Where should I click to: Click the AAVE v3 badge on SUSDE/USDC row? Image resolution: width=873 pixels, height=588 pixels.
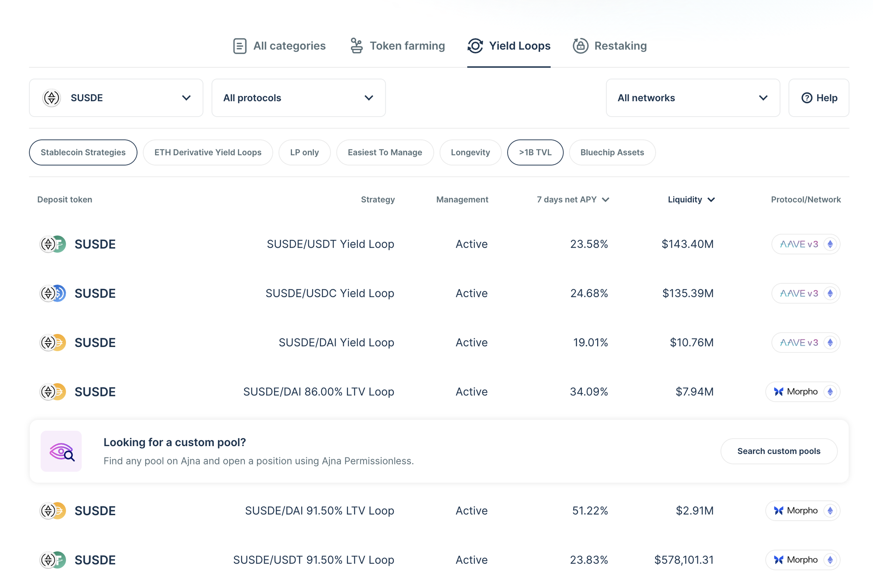coord(799,293)
